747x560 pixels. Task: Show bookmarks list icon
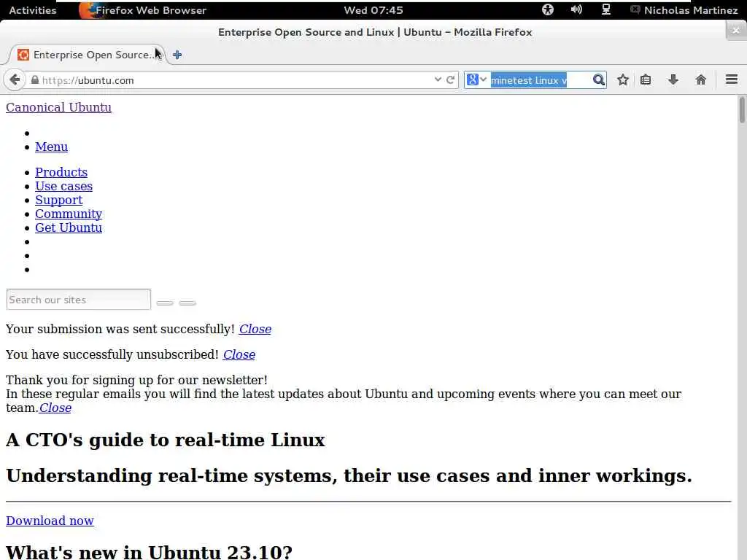[x=646, y=79]
